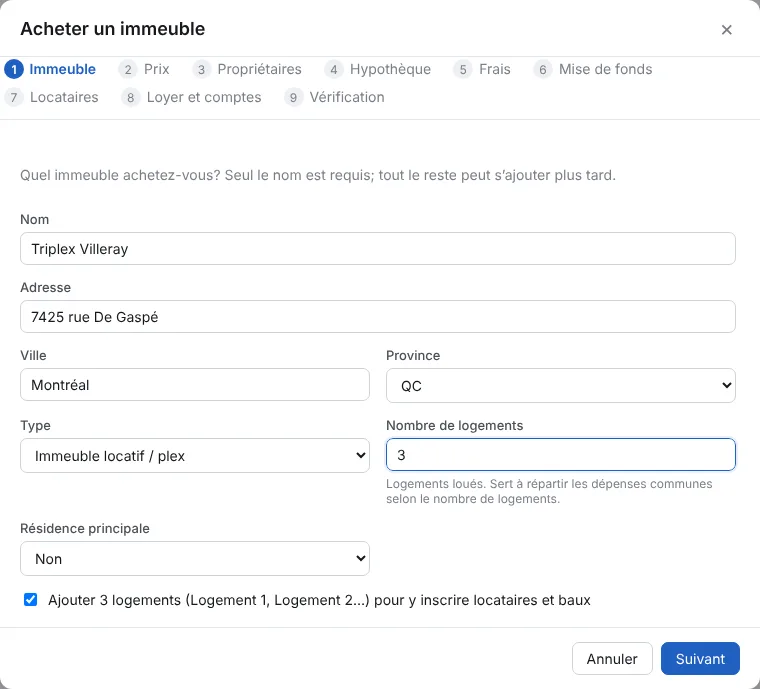Jump to step 4 Hypothèque
Image resolution: width=760 pixels, height=689 pixels.
[x=378, y=69]
